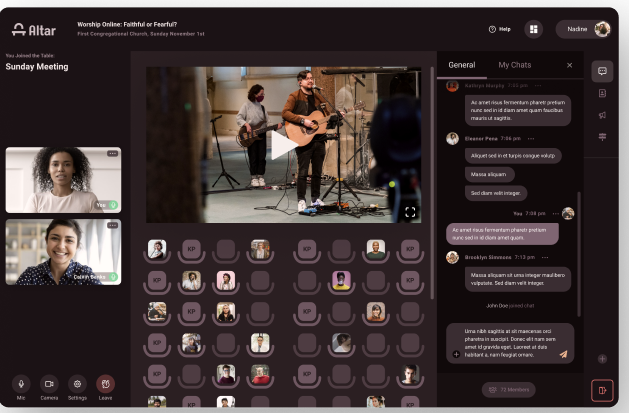Open the Settings gear
This screenshot has height=413, width=629.
pyautogui.click(x=77, y=384)
